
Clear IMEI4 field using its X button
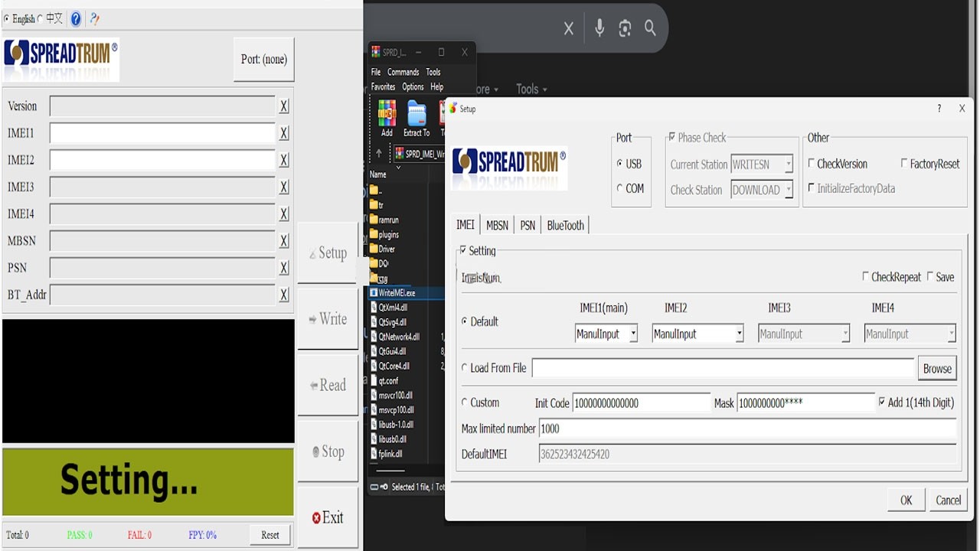click(284, 214)
